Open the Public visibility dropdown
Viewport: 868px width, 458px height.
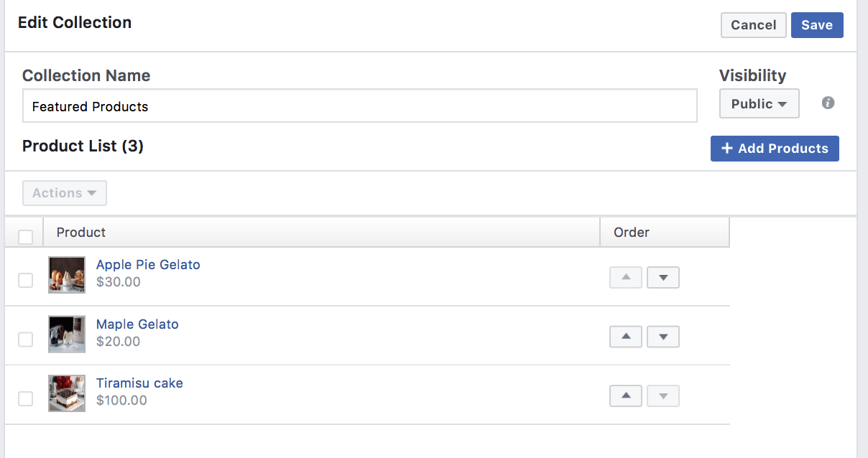759,104
